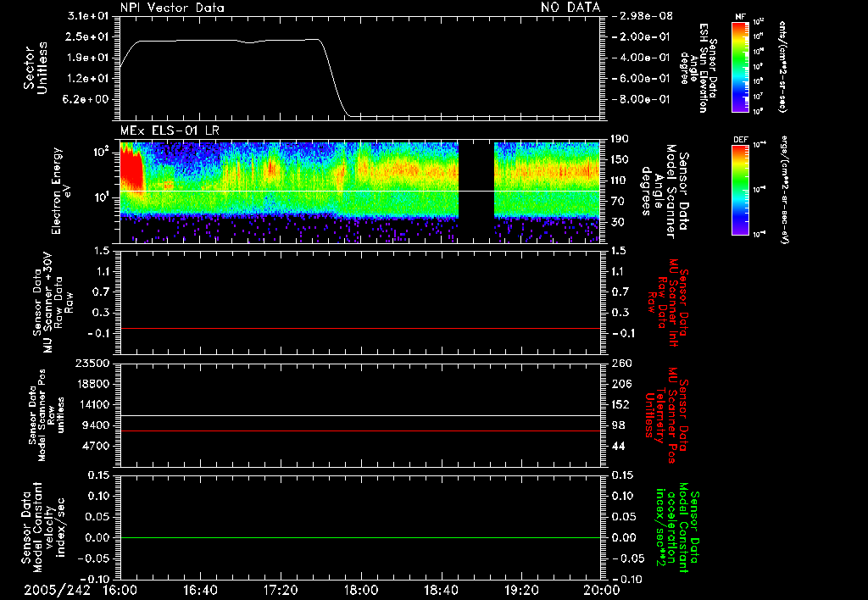
Task: Click the "260" telemetry axis value
Action: point(620,363)
